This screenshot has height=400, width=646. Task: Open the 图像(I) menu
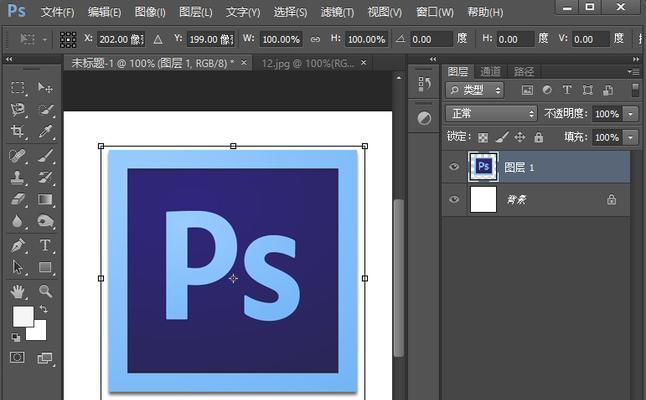tap(150, 12)
